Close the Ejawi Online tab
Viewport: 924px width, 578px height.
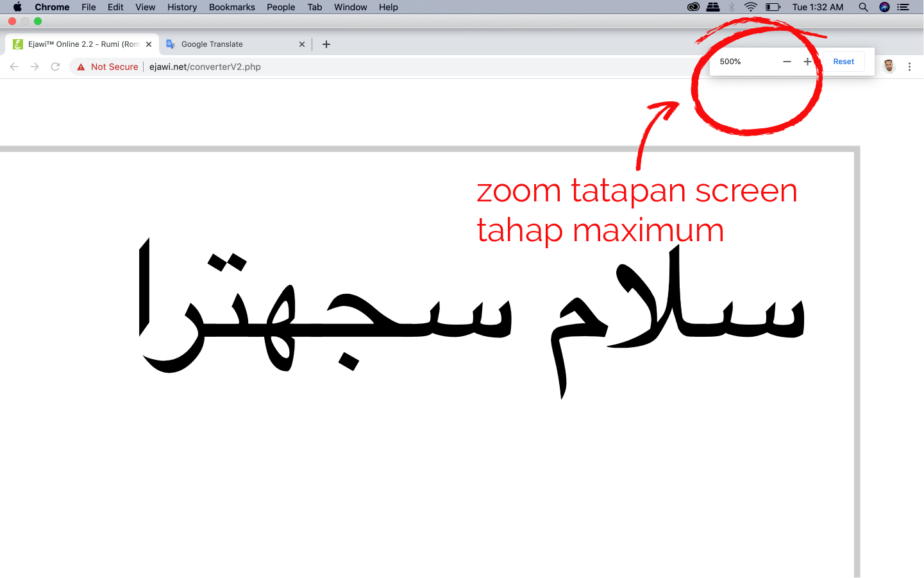pyautogui.click(x=149, y=44)
